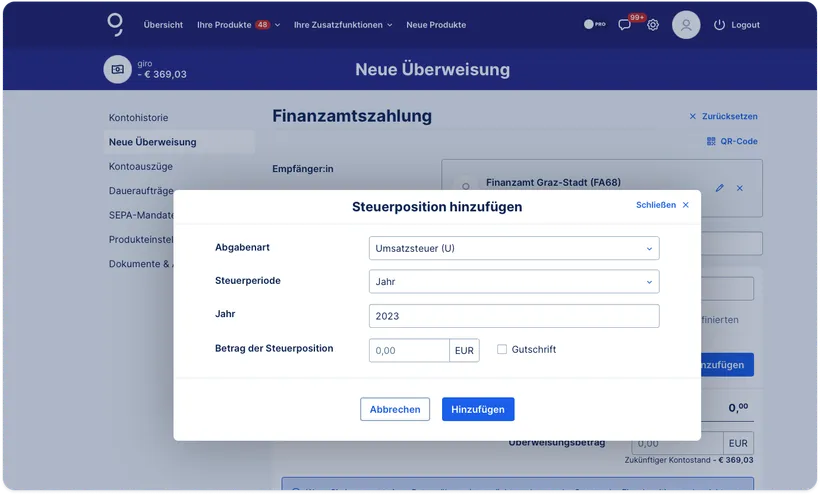Tick the Gutschrift checkbox
This screenshot has height=494, width=820.
502,349
